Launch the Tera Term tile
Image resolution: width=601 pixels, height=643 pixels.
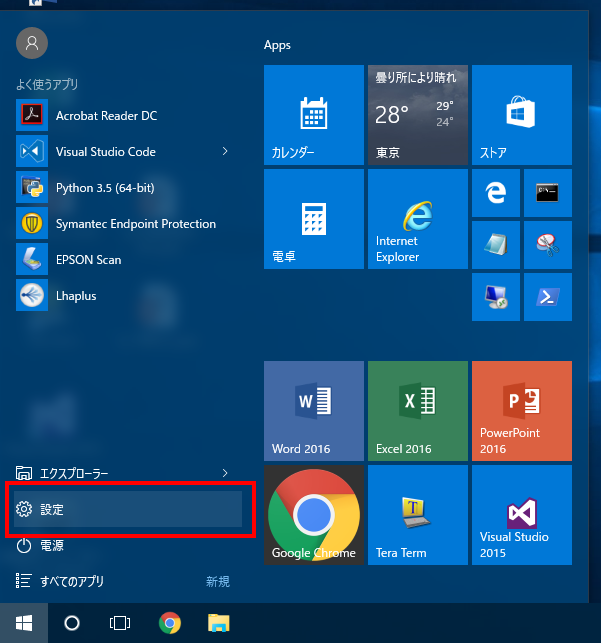tap(418, 515)
